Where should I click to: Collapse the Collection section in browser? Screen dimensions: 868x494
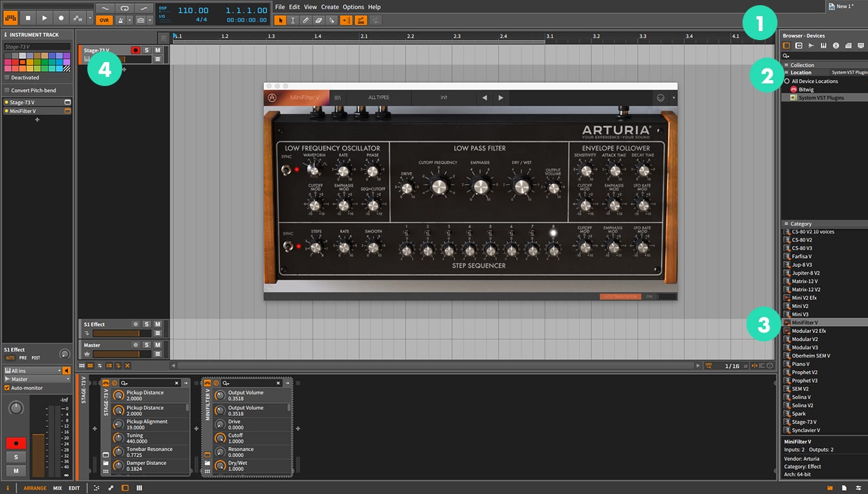(787, 65)
